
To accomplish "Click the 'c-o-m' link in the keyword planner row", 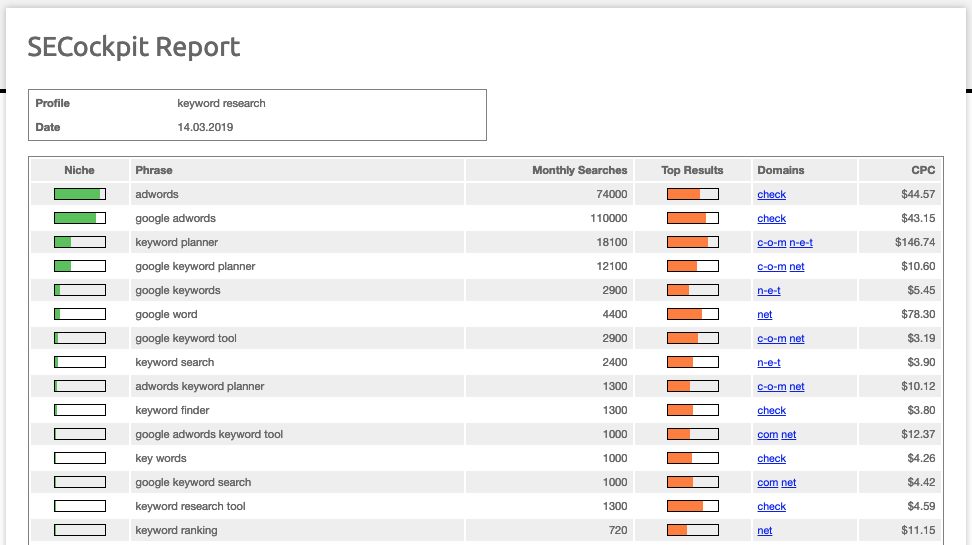I will [771, 243].
